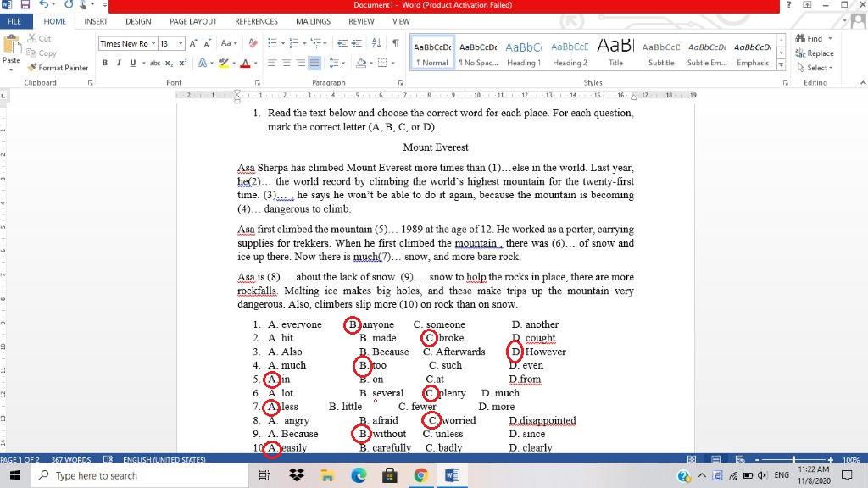Click Grow Font icon

click(193, 43)
